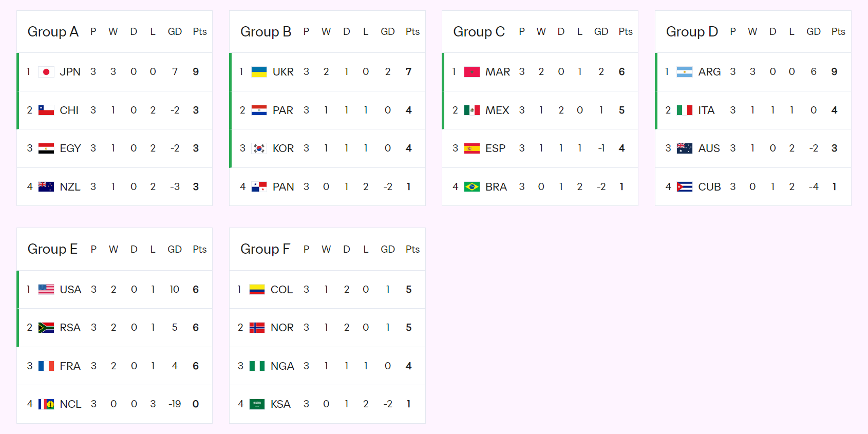Click the ITA team name
Screen dimensions: 868x434
coord(706,110)
